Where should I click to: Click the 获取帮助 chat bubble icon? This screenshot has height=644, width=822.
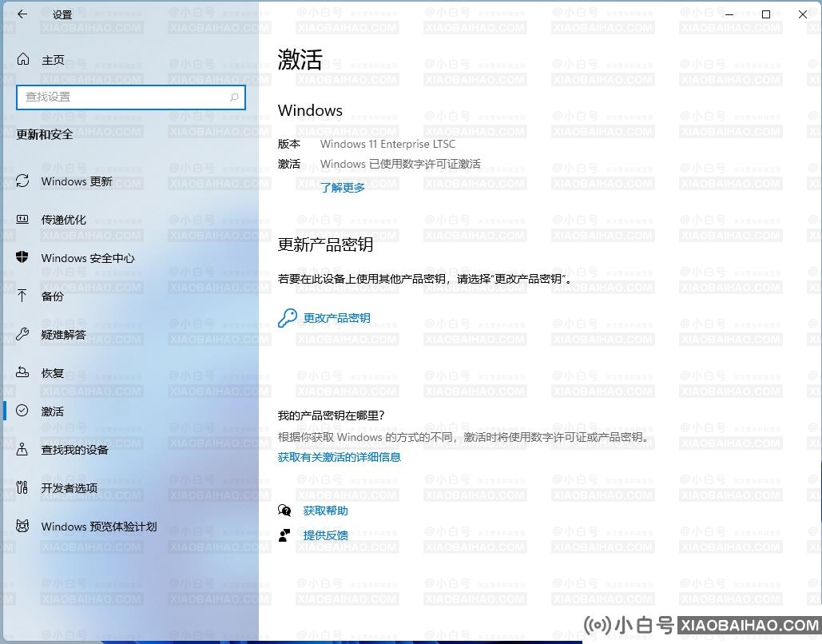284,511
